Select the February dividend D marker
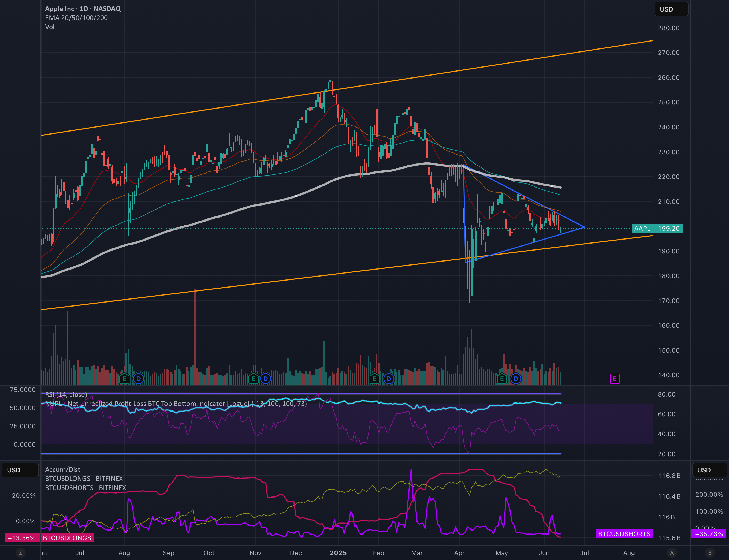This screenshot has width=729, height=560. tap(389, 379)
